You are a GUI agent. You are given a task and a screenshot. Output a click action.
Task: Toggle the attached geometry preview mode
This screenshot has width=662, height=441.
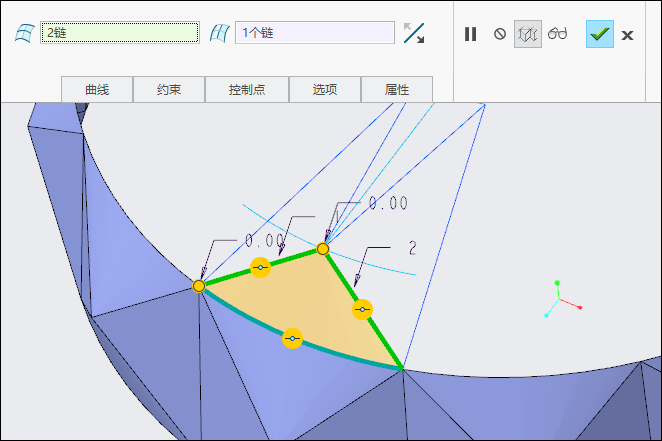point(528,34)
